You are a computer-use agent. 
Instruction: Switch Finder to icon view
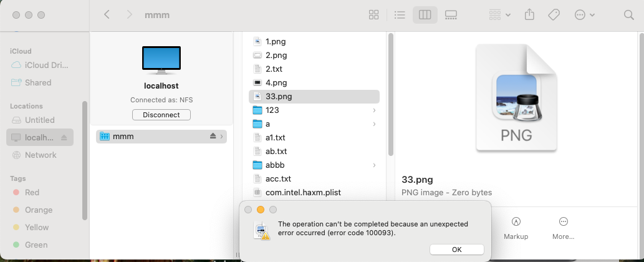pyautogui.click(x=374, y=14)
